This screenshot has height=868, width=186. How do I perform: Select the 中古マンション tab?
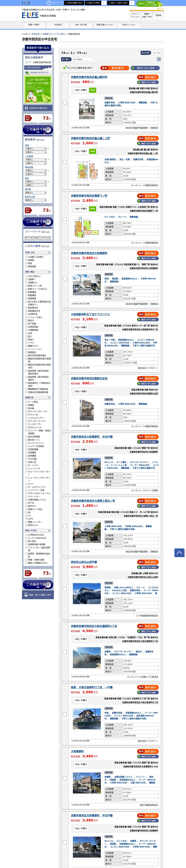point(129,25)
